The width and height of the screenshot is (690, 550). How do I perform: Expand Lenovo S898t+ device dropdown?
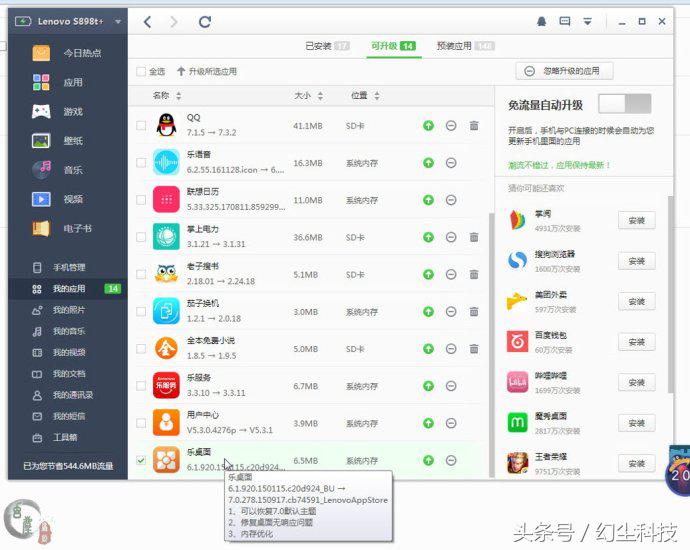pyautogui.click(x=117, y=21)
